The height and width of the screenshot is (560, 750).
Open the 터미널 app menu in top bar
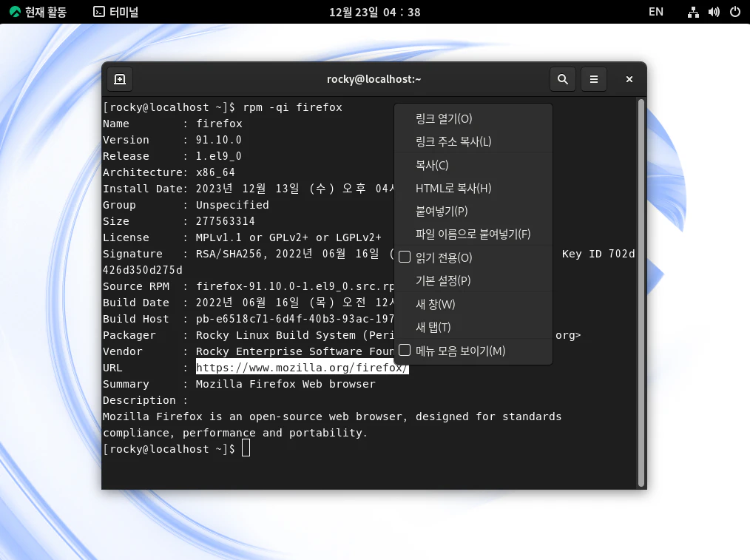click(x=115, y=12)
